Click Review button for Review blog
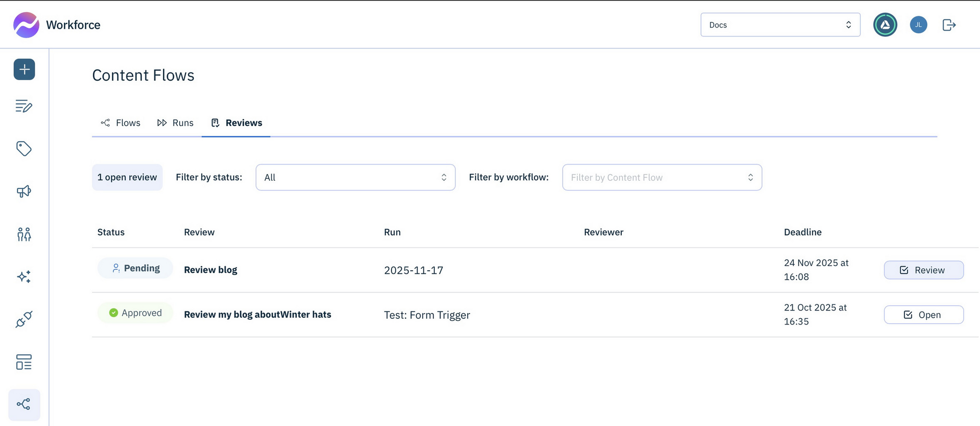This screenshot has height=426, width=980. [923, 270]
